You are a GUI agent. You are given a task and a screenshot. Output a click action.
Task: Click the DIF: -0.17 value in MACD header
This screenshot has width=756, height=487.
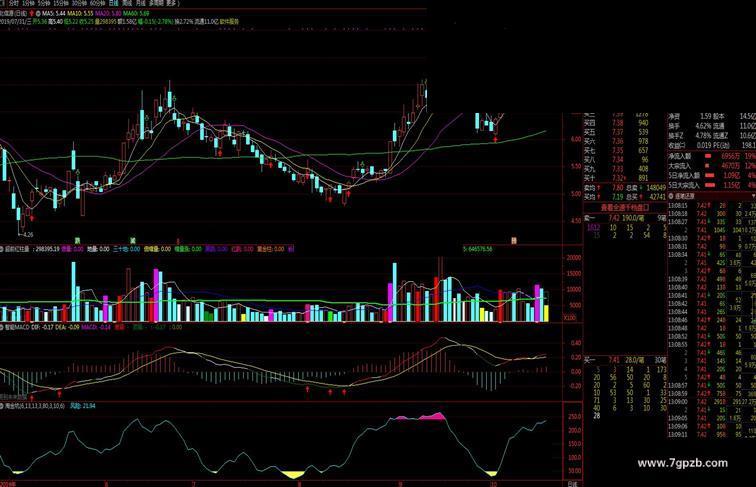coord(43,327)
